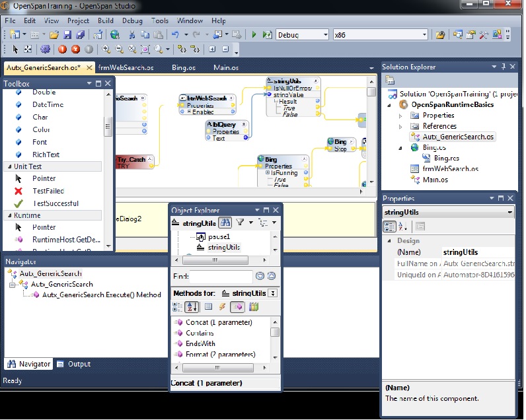The image size is (526, 420).
Task: Open the filter dropdown arrow in Object Explorer
Action: (x=250, y=223)
